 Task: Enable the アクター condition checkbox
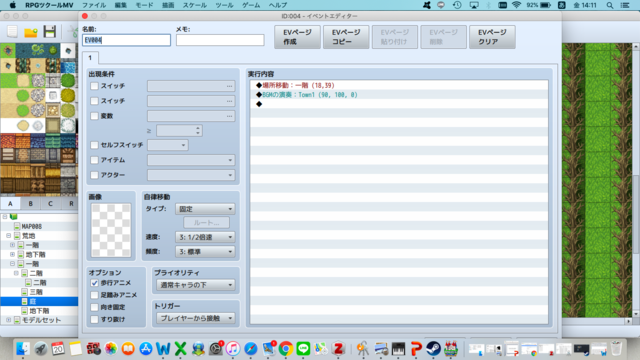coord(94,175)
